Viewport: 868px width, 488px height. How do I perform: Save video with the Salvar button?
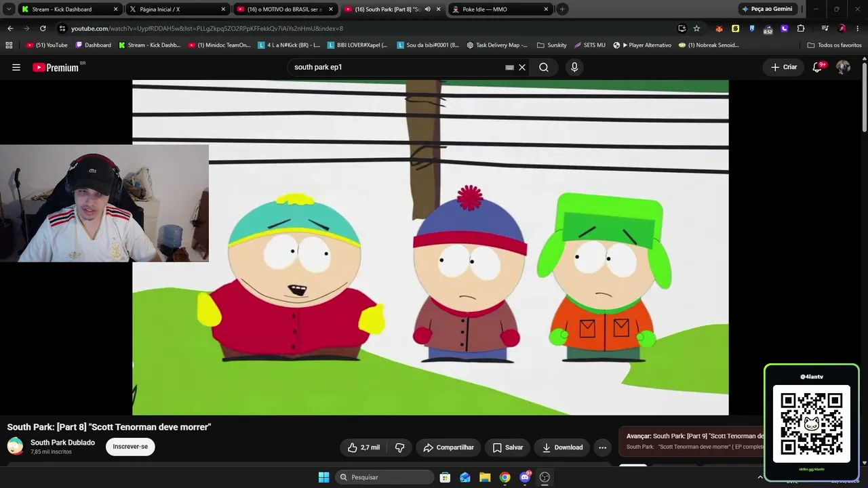508,447
